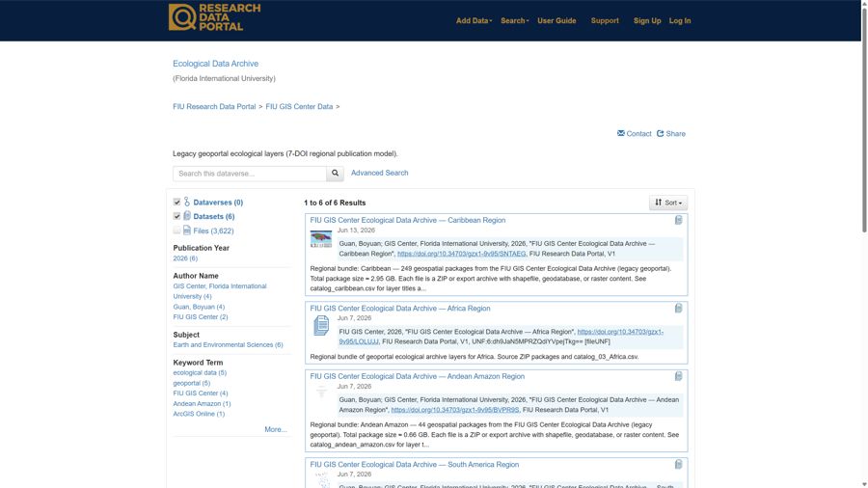Open the Support menu item
The height and width of the screenshot is (488, 868).
(x=605, y=20)
